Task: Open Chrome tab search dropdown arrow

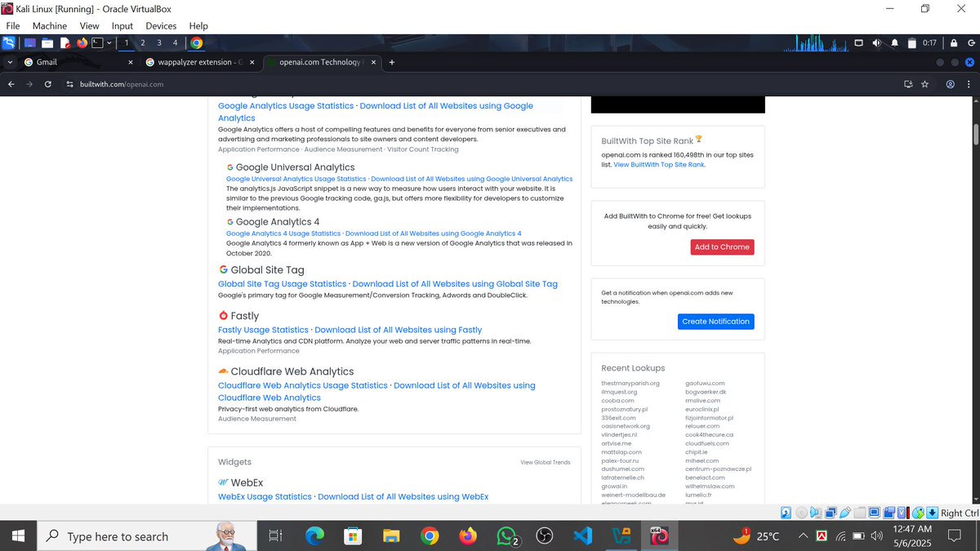Action: click(x=10, y=62)
